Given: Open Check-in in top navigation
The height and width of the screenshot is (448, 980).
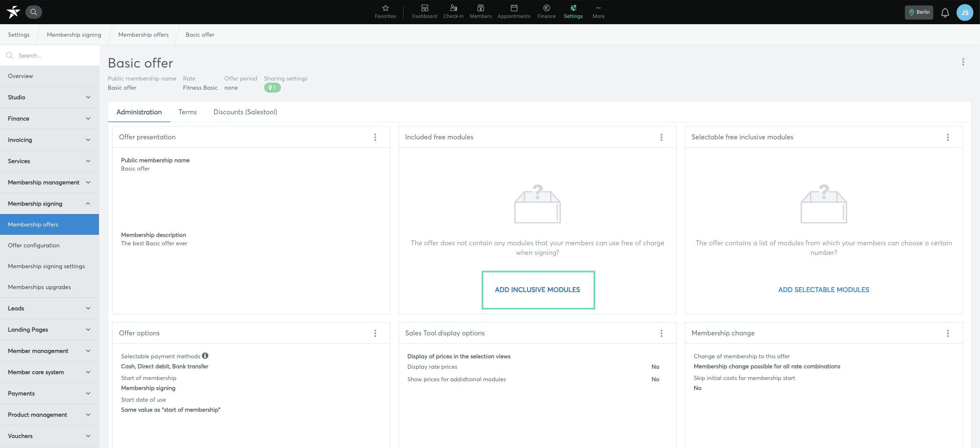Looking at the screenshot, I should 453,12.
